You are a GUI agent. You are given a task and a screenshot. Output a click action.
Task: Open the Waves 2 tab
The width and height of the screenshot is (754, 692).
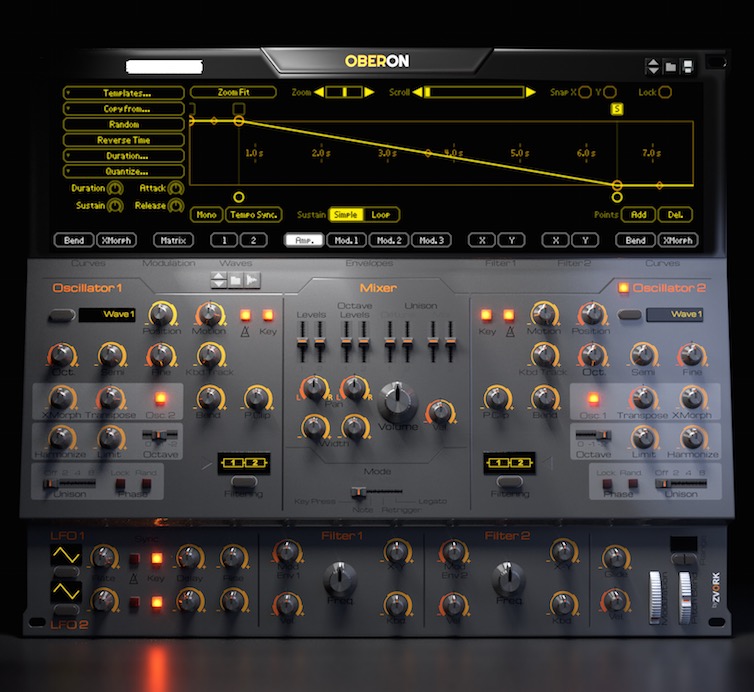click(x=254, y=240)
